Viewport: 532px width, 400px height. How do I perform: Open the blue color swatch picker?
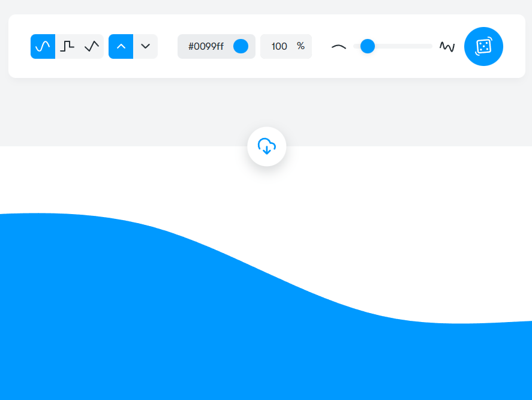click(x=241, y=47)
